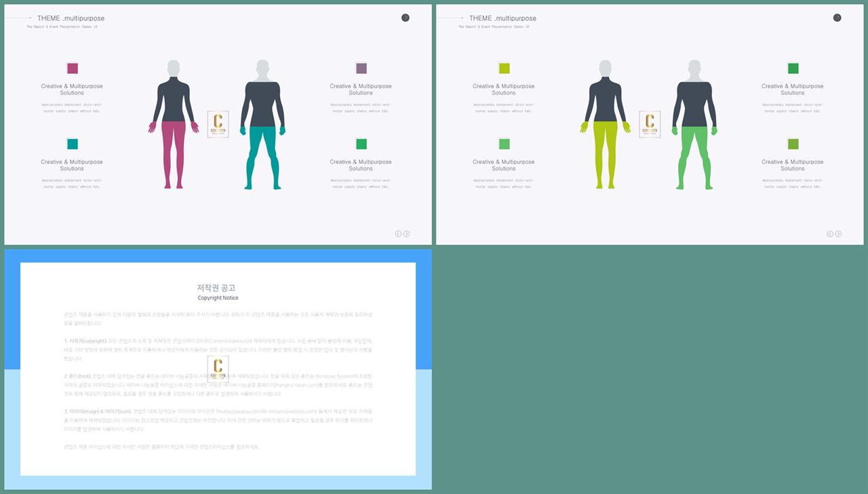Click the Copyright Notice subtitle

218,298
